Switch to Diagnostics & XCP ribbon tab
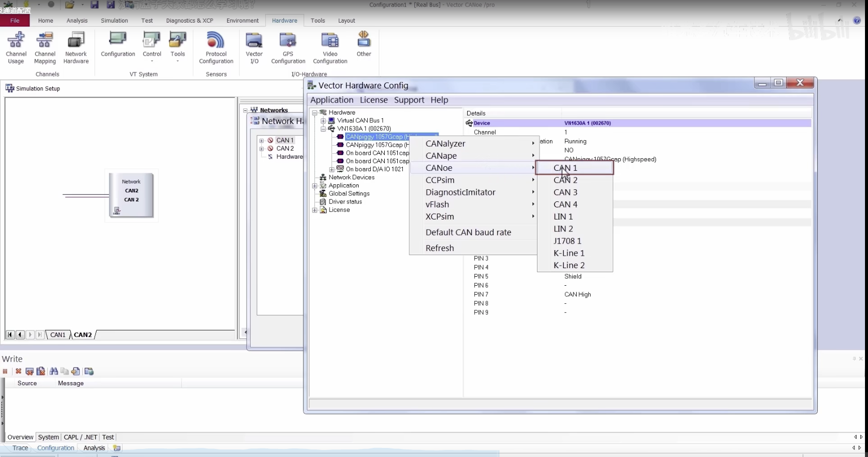Viewport: 868px width, 457px height. click(189, 21)
